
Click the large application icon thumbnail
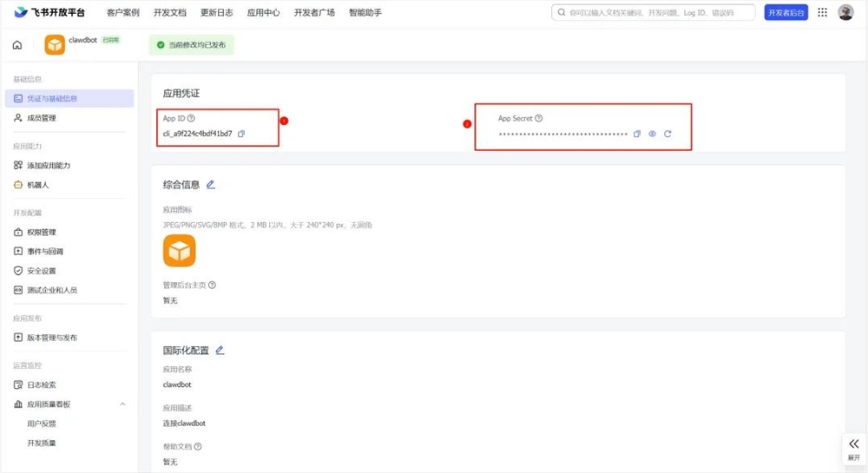point(180,251)
